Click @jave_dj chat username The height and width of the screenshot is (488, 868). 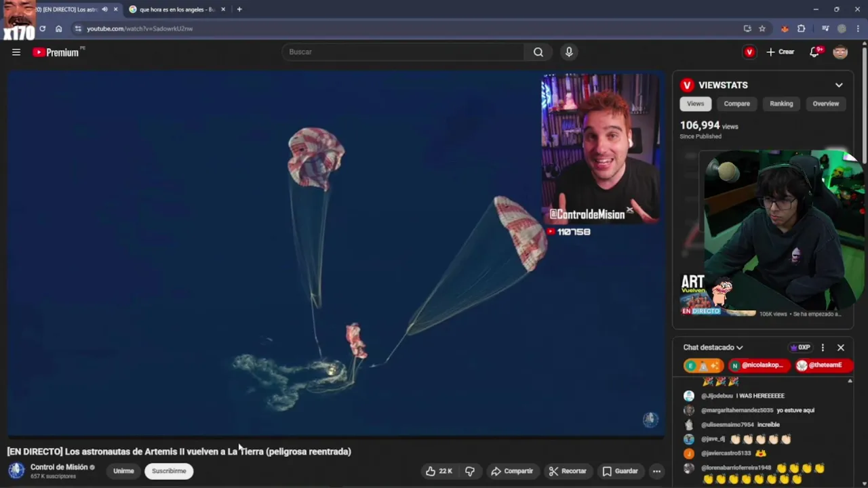pyautogui.click(x=713, y=439)
